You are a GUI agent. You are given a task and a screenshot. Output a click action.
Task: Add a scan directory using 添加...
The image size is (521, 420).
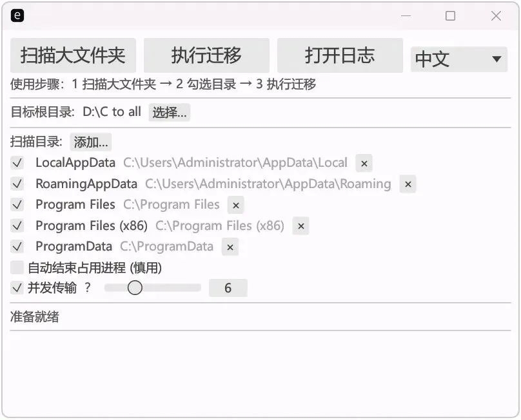[x=91, y=142]
